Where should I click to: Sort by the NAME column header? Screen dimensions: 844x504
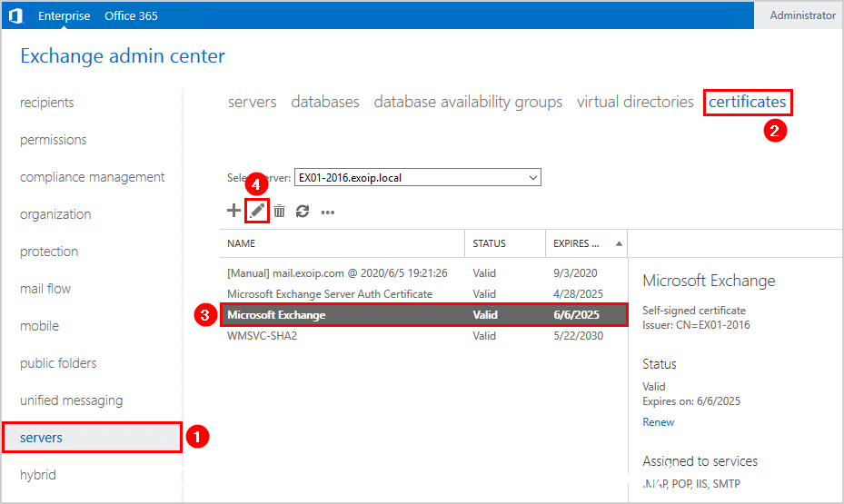[x=241, y=243]
